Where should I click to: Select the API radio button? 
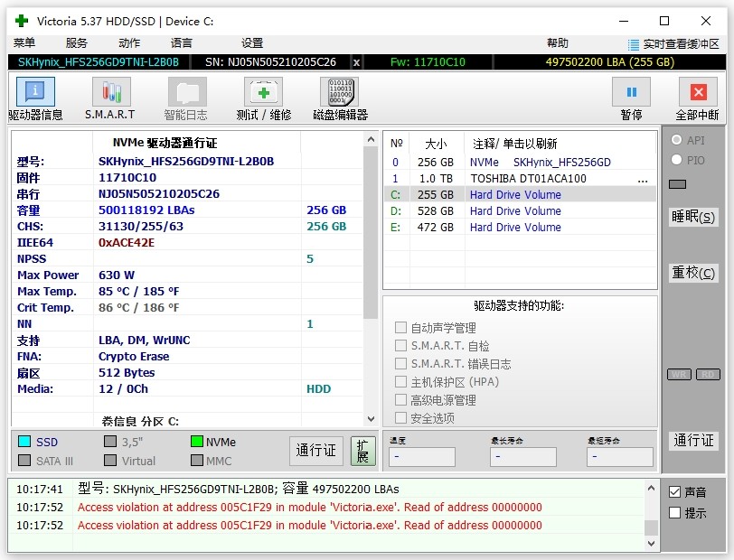point(676,141)
